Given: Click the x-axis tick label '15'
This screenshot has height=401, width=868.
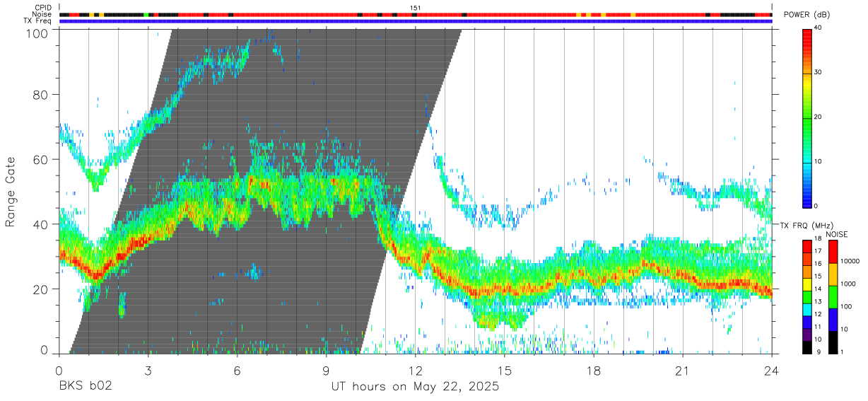Looking at the screenshot, I should pos(504,371).
